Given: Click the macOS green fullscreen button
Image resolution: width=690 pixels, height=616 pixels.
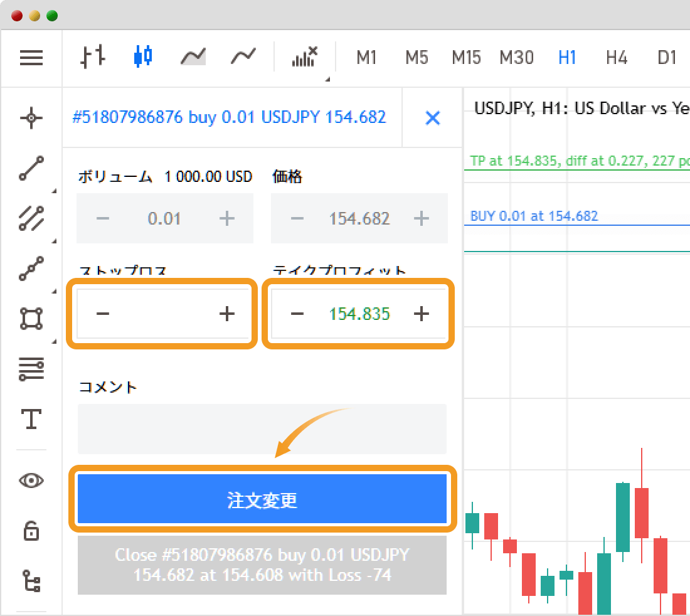Looking at the screenshot, I should [x=52, y=16].
